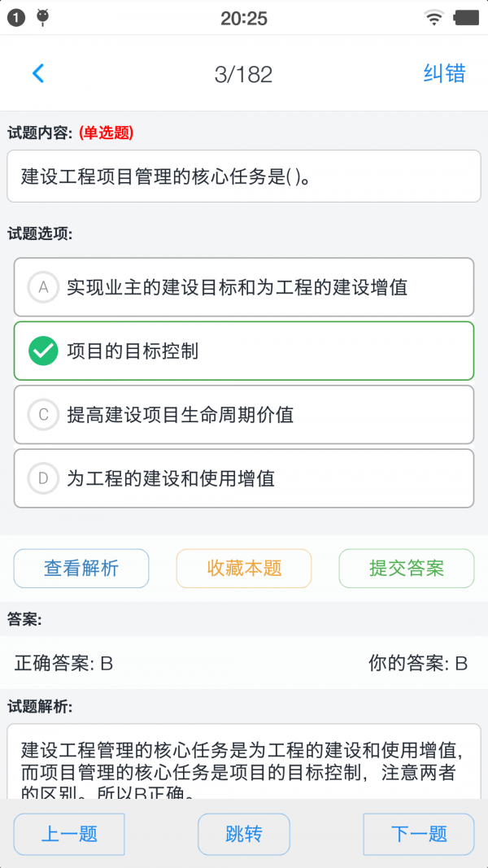
Task: Open the 纠错 error-report feature
Action: [444, 73]
